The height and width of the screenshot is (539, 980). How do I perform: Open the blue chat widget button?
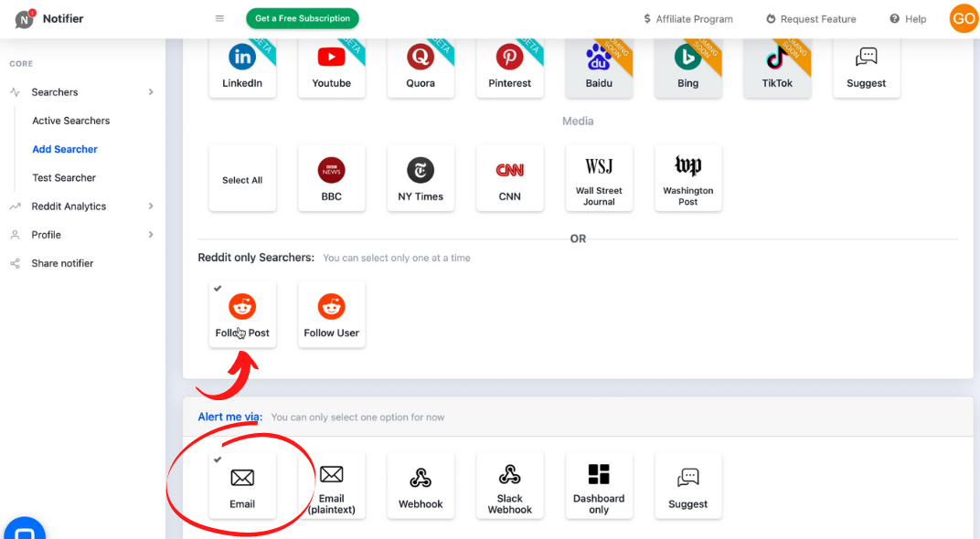25,528
